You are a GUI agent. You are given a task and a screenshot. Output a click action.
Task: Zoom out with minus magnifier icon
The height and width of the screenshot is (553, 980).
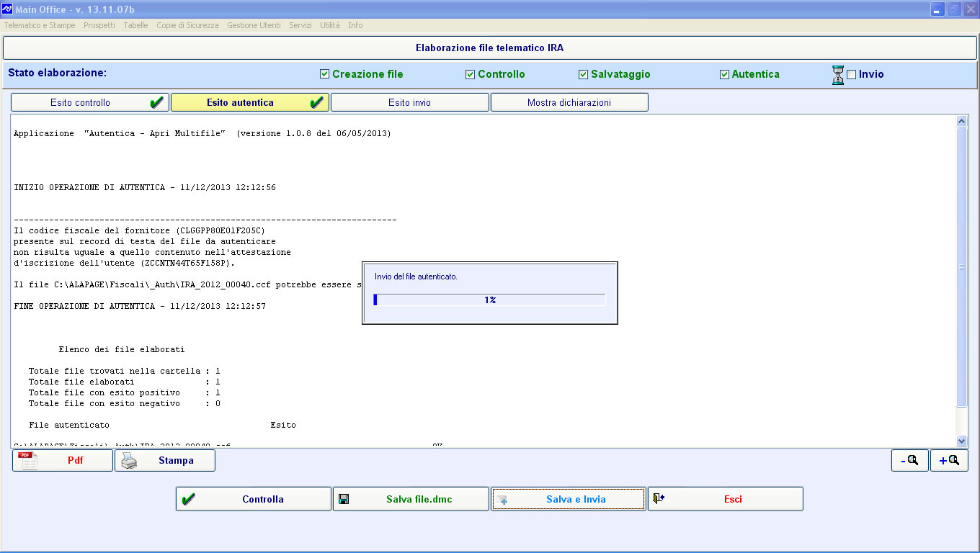tap(910, 461)
